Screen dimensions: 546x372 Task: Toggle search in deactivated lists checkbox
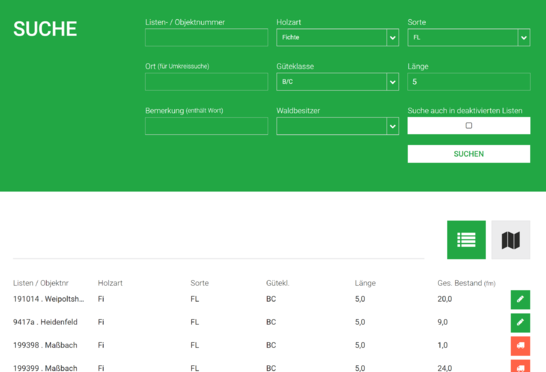pyautogui.click(x=469, y=125)
